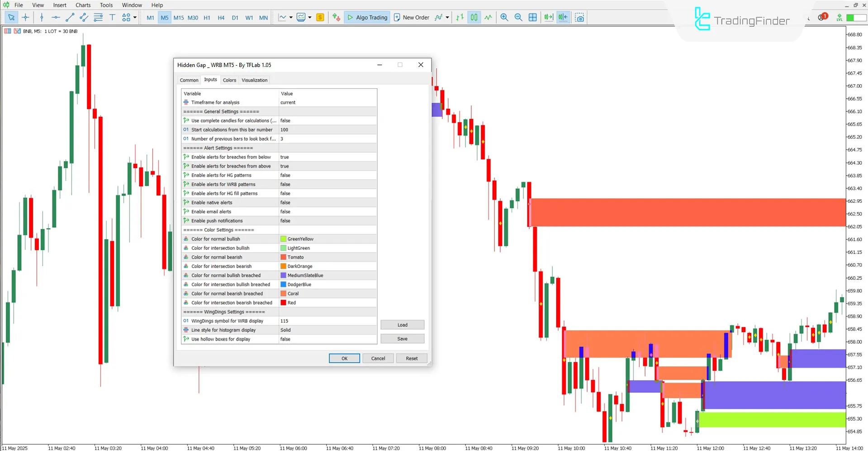868x451 pixels.
Task: Select the text label tool
Action: 112,18
